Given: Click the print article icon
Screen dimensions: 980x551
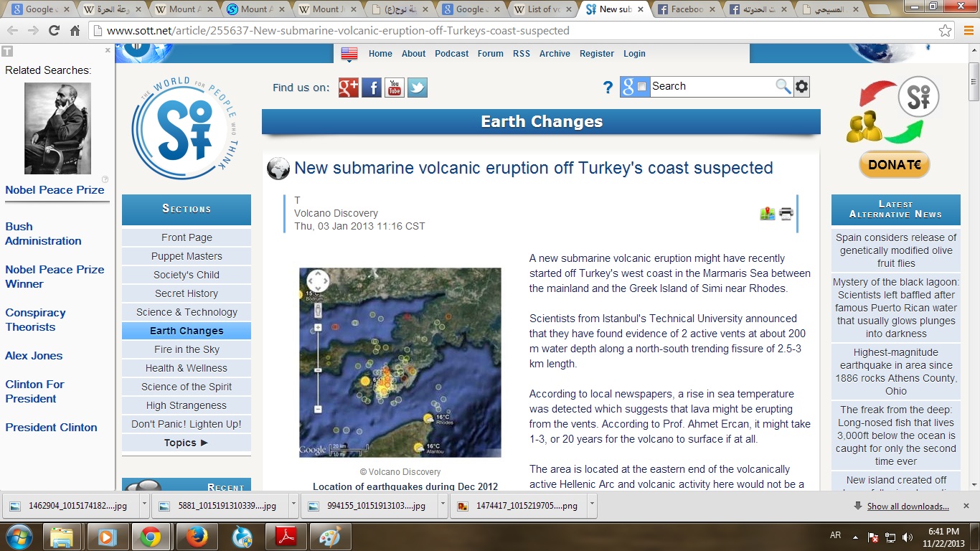Looking at the screenshot, I should (x=786, y=213).
